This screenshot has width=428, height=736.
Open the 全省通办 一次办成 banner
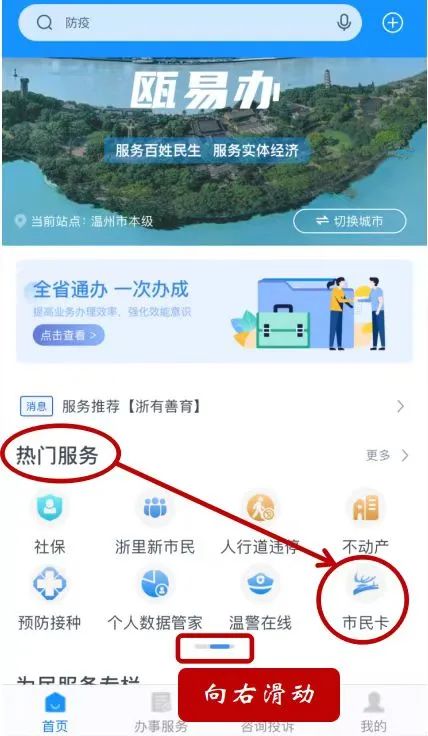(x=214, y=311)
